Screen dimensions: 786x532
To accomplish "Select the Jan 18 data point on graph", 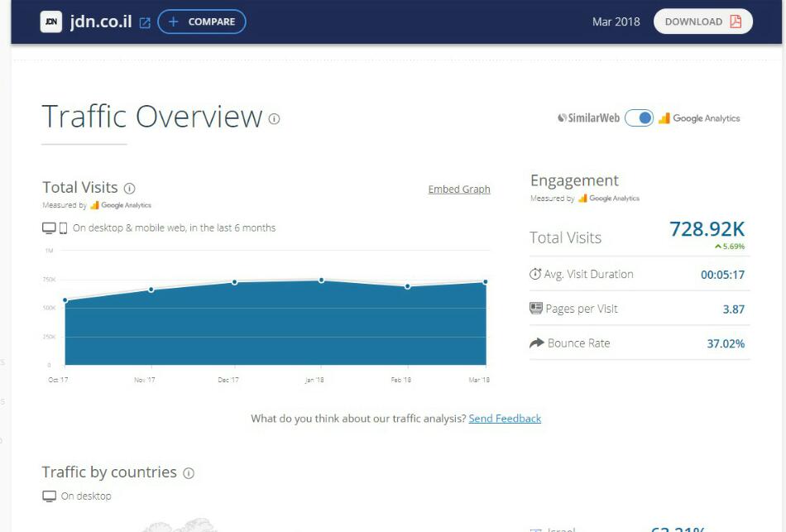I will (x=321, y=280).
